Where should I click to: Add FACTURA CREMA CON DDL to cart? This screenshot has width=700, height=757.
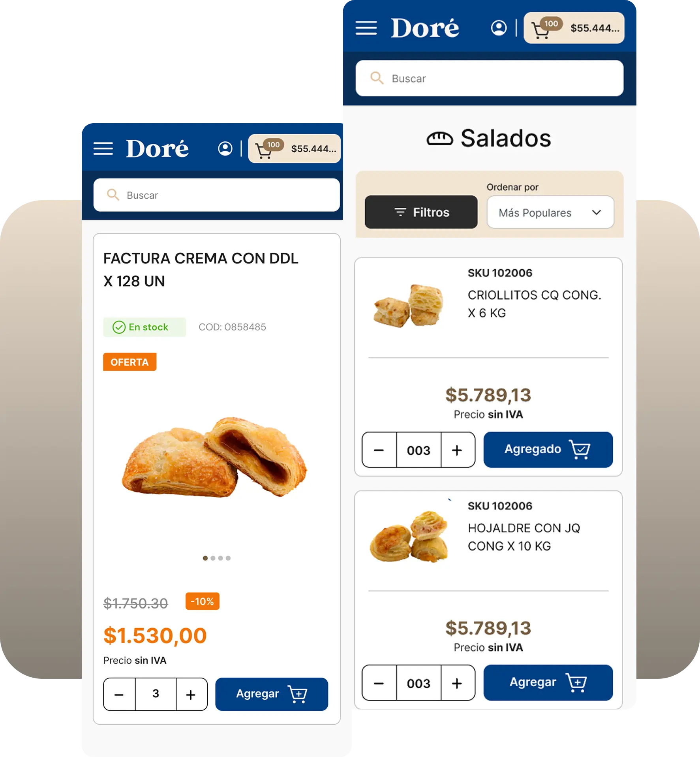pos(272,694)
